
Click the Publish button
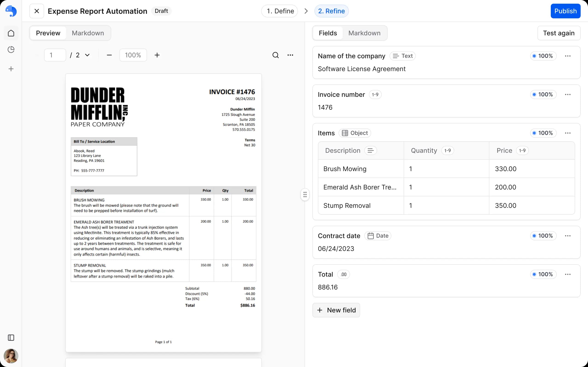(x=565, y=11)
